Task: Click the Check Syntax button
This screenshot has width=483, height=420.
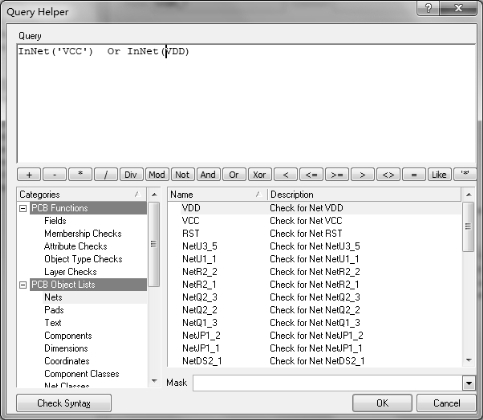Action: [64, 403]
